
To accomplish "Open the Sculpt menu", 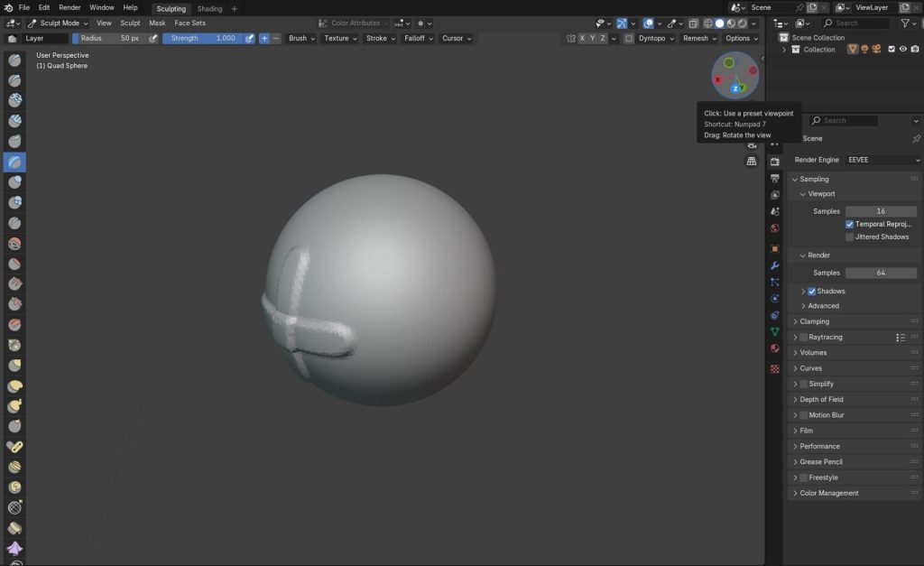I will 127,23.
